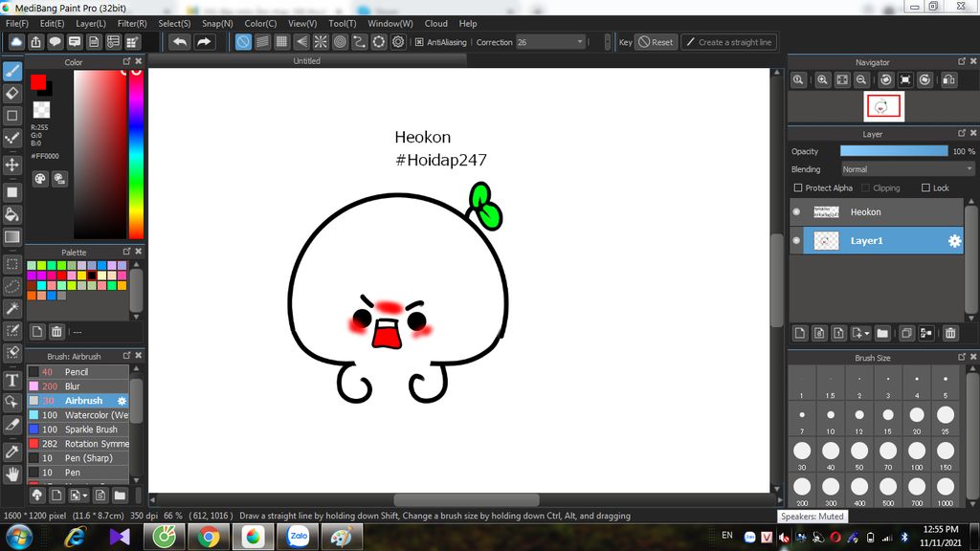
Task: Open snap settings gear icon
Action: coord(398,42)
